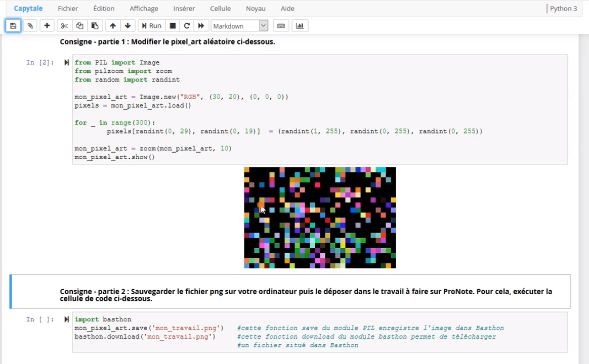Open the command palette keyboard icon
This screenshot has width=589, height=364.
click(x=281, y=25)
